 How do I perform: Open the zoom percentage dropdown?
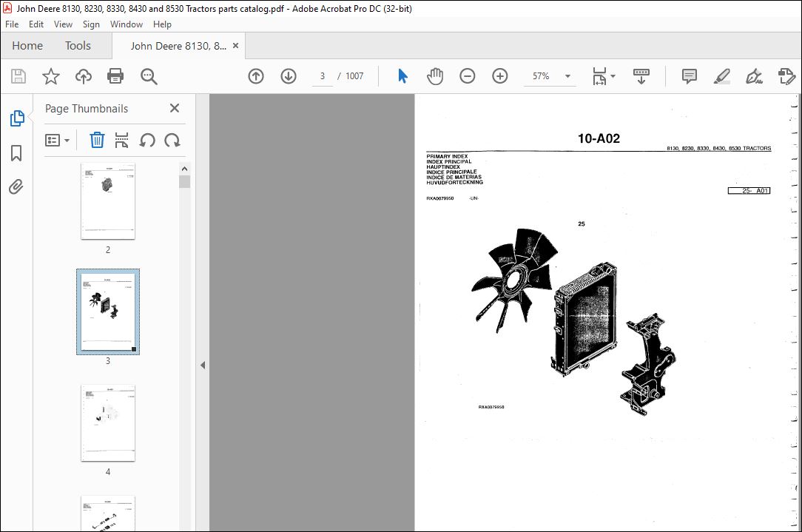567,76
